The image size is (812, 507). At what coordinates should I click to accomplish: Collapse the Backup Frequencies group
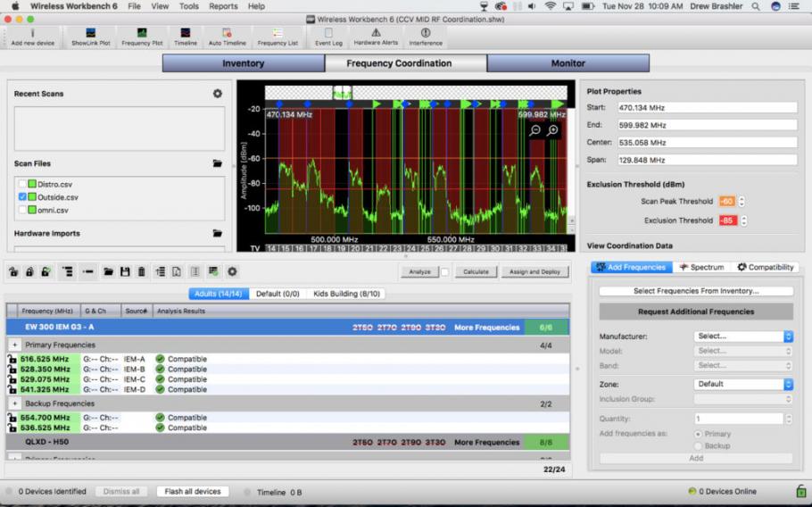tap(14, 403)
